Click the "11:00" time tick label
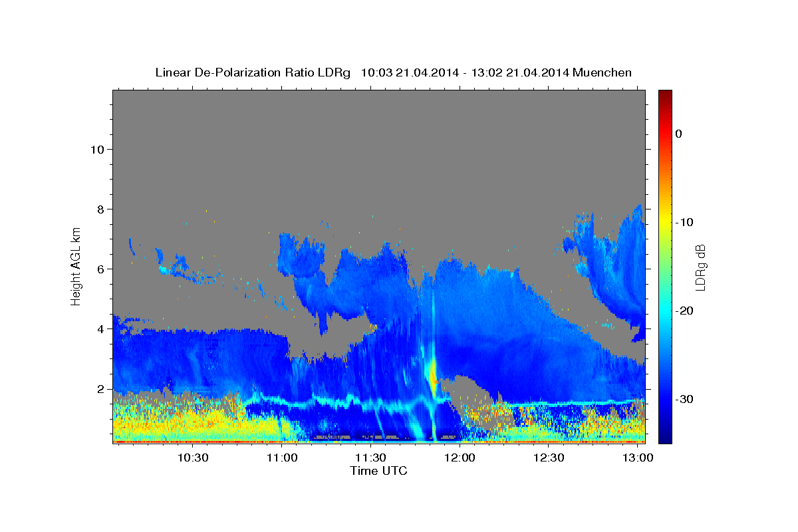 coord(282,458)
